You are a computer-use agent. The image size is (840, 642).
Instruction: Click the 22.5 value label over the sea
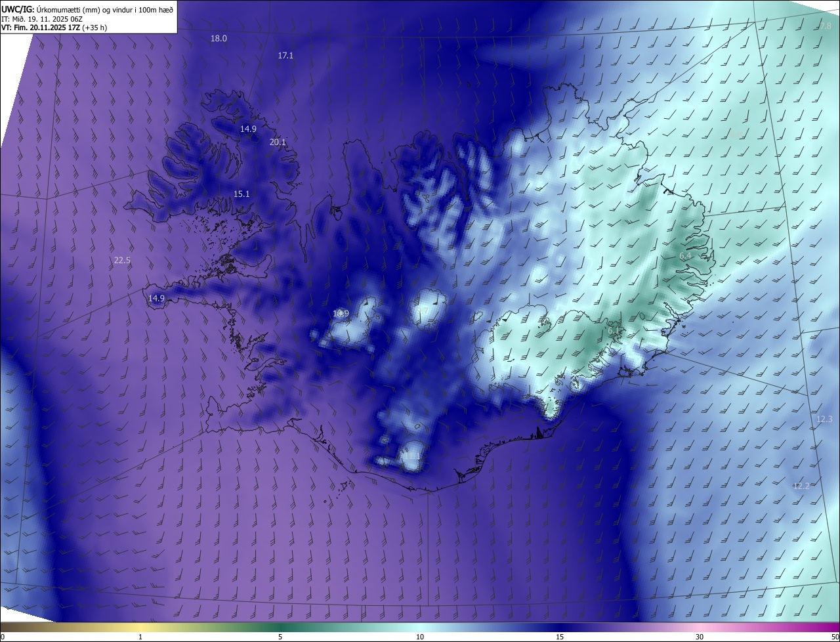click(122, 261)
